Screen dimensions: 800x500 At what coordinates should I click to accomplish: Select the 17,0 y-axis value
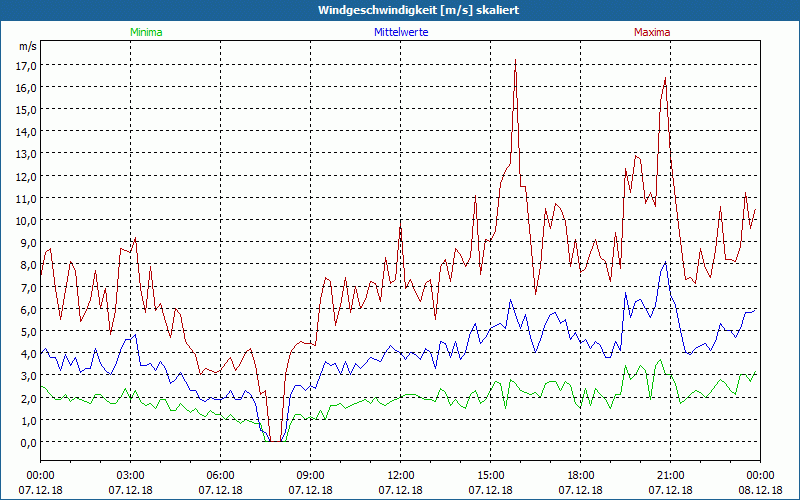26,65
